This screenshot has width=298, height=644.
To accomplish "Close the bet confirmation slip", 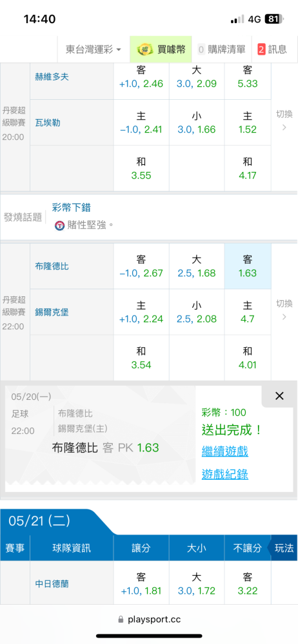I will pos(279,396).
